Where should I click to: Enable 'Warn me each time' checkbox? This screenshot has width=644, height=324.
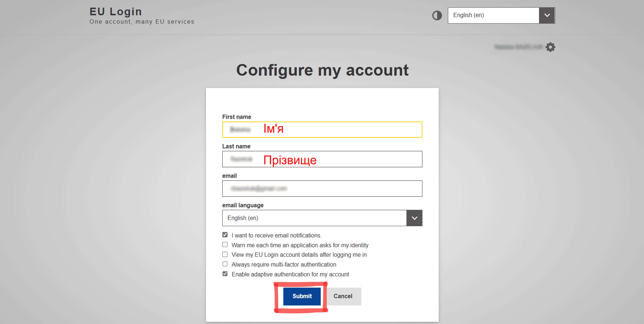click(x=225, y=245)
